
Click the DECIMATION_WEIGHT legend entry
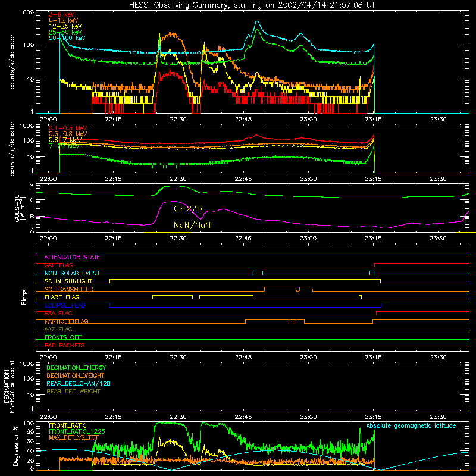(76, 375)
